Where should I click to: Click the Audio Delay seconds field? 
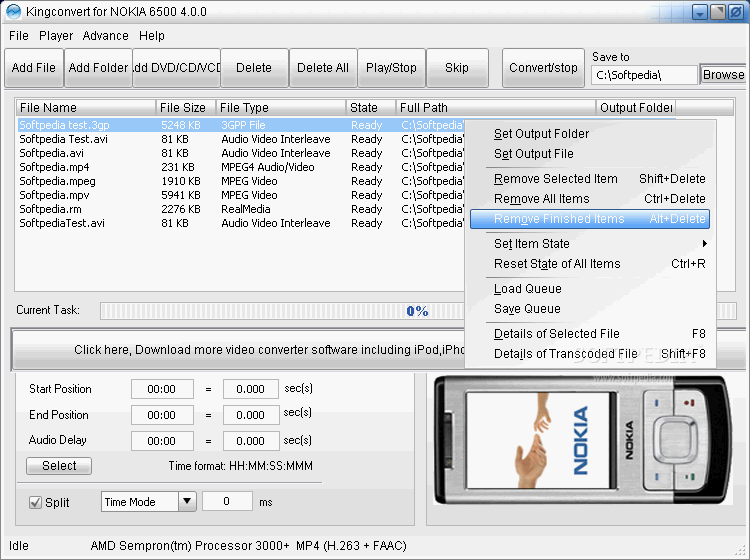251,440
